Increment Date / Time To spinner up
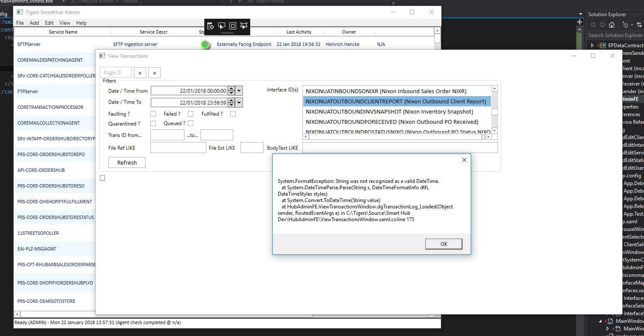 pyautogui.click(x=231, y=100)
